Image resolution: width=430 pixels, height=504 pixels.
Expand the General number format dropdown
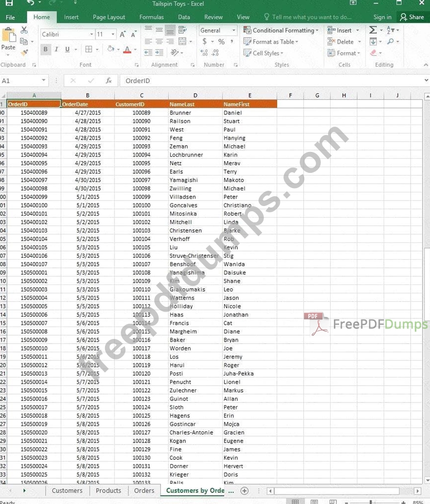point(234,30)
